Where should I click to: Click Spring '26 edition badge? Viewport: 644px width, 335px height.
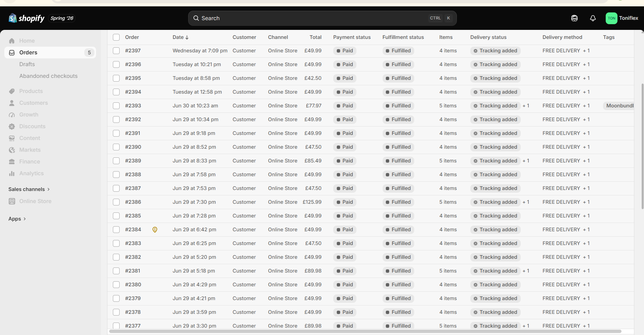tap(62, 18)
